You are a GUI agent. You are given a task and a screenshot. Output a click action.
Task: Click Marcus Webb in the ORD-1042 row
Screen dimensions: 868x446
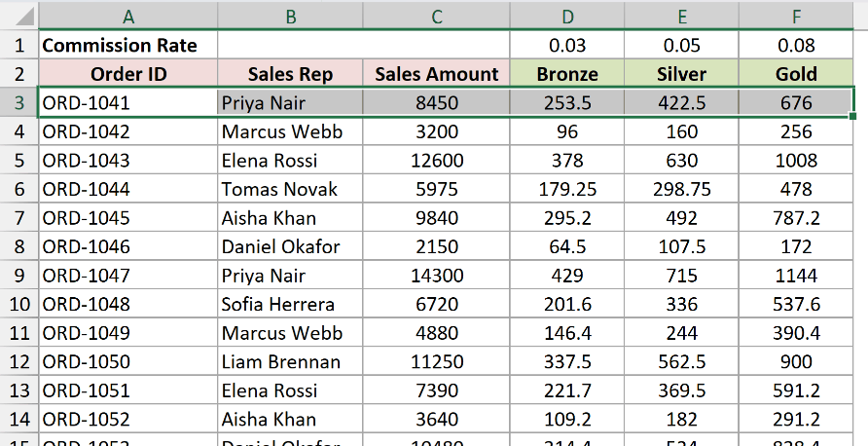coord(291,131)
